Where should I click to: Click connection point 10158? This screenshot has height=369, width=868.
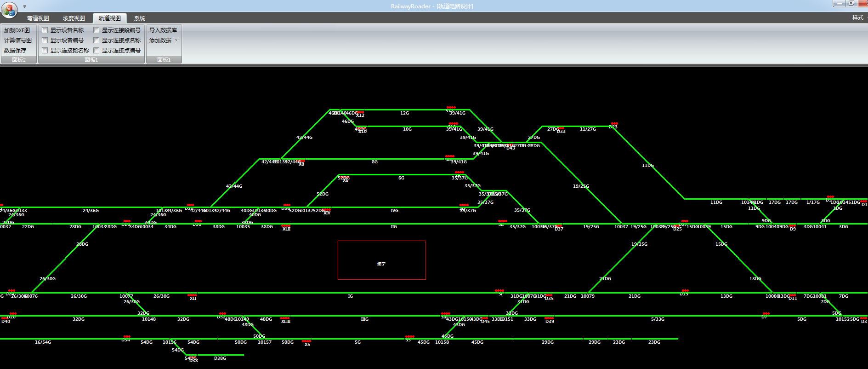(x=442, y=342)
